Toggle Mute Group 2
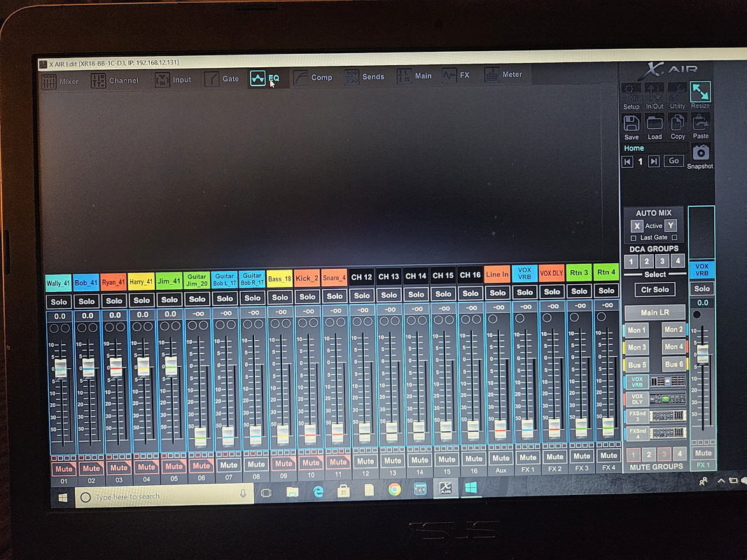Viewport: 747px width, 560px height. coord(648,454)
